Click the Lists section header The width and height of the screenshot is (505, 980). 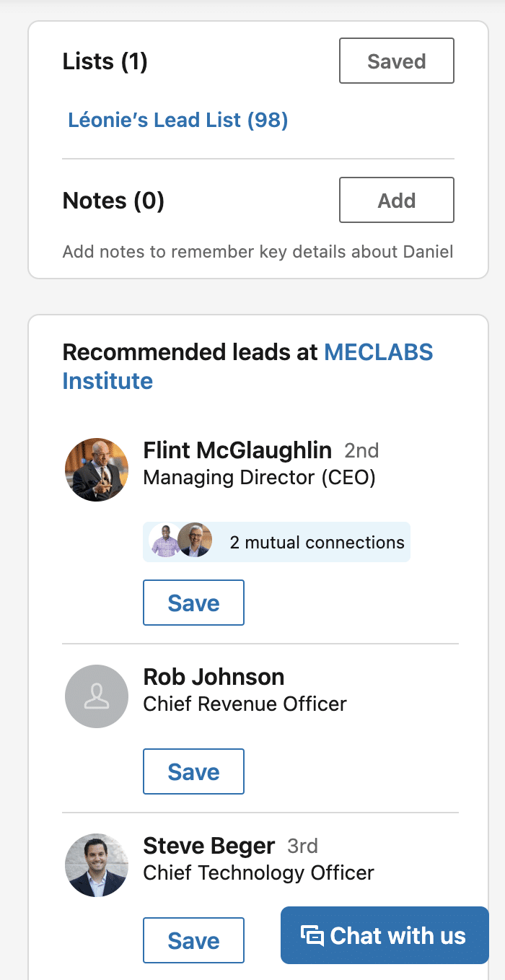point(105,61)
